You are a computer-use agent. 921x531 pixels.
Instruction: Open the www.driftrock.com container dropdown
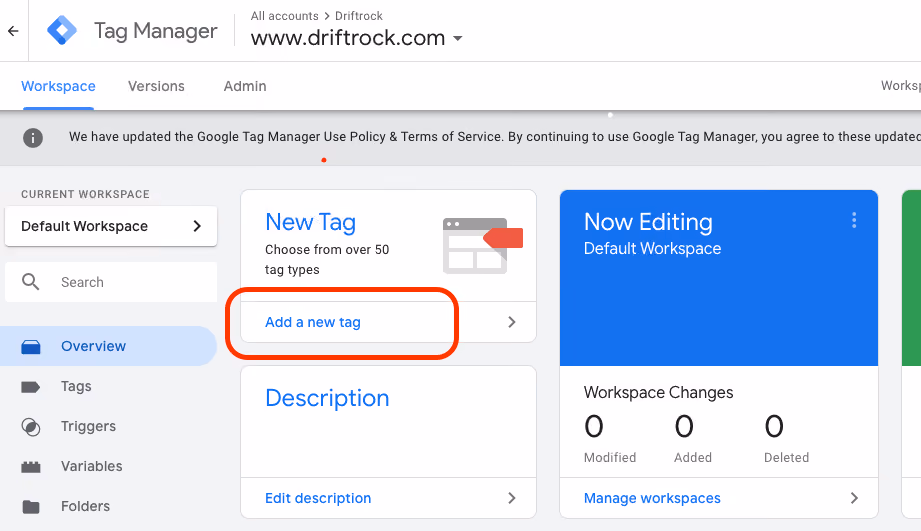point(357,38)
